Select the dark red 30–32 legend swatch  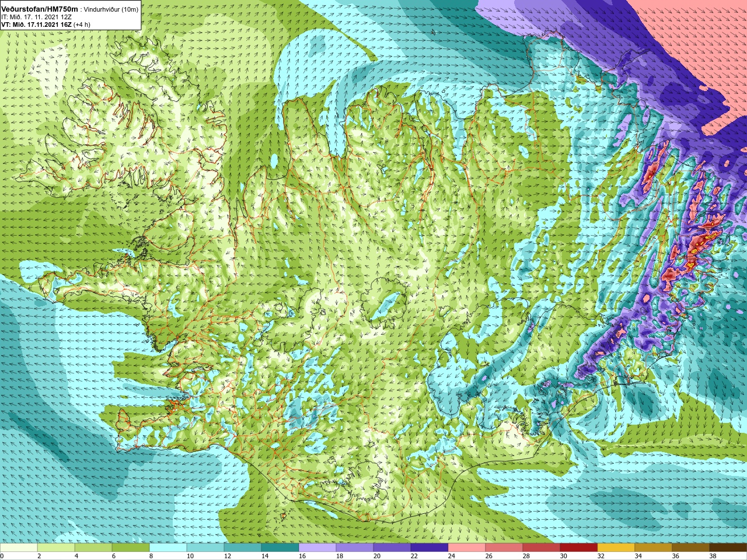(x=579, y=548)
